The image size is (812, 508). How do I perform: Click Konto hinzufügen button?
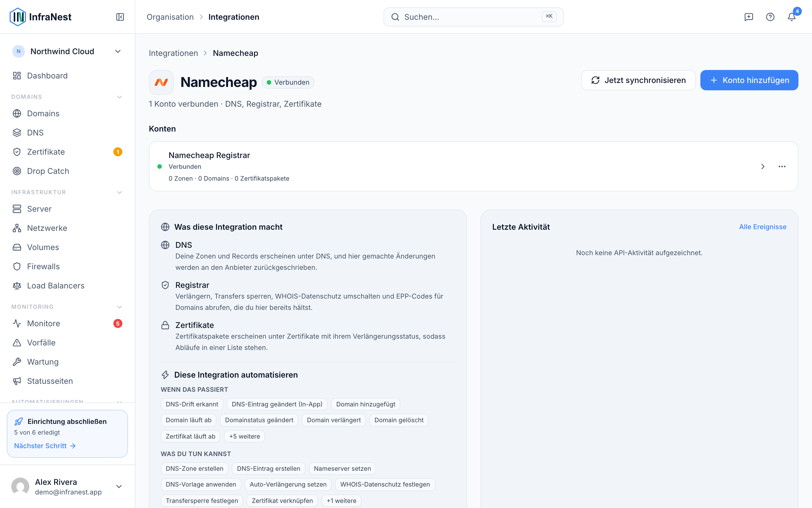click(x=749, y=80)
